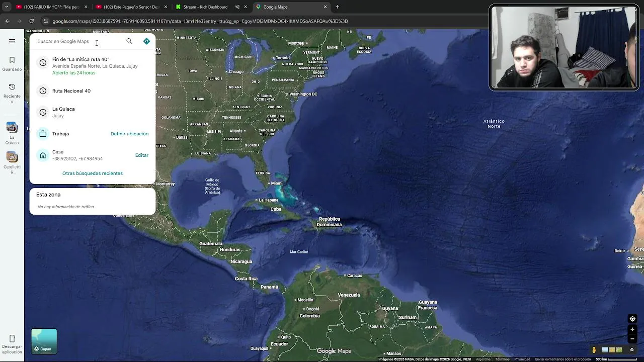Click the muted audio icon on Kick tab
644x362 pixels.
point(237,7)
